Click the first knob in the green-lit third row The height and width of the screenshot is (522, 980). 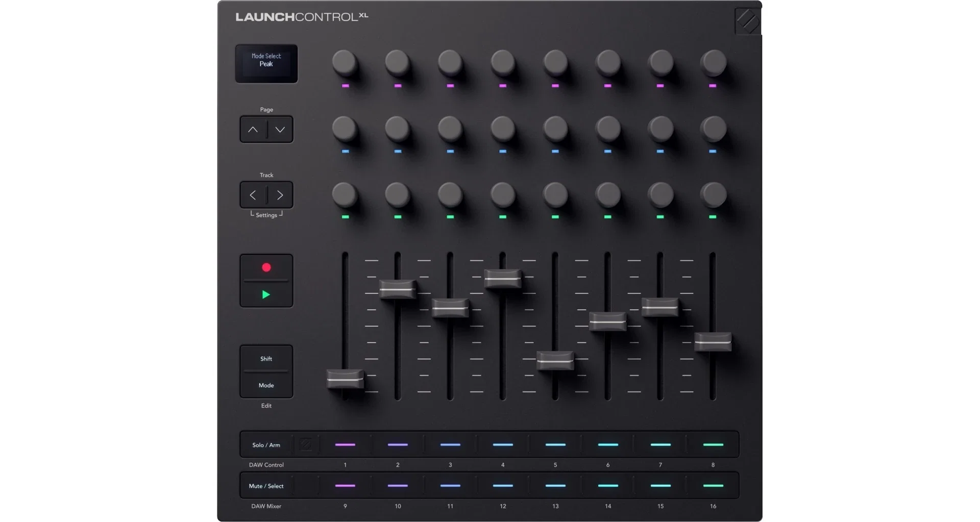(x=345, y=194)
